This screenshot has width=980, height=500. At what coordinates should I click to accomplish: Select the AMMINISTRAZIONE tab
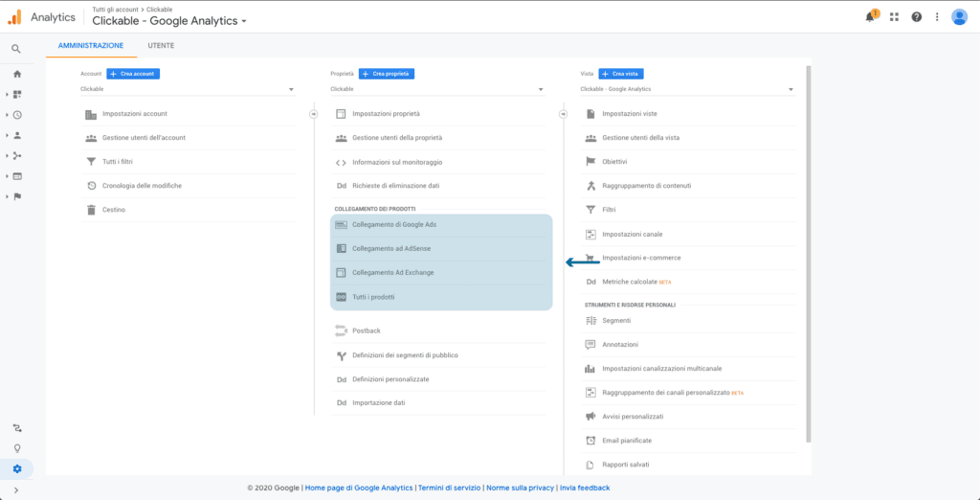tap(91, 45)
